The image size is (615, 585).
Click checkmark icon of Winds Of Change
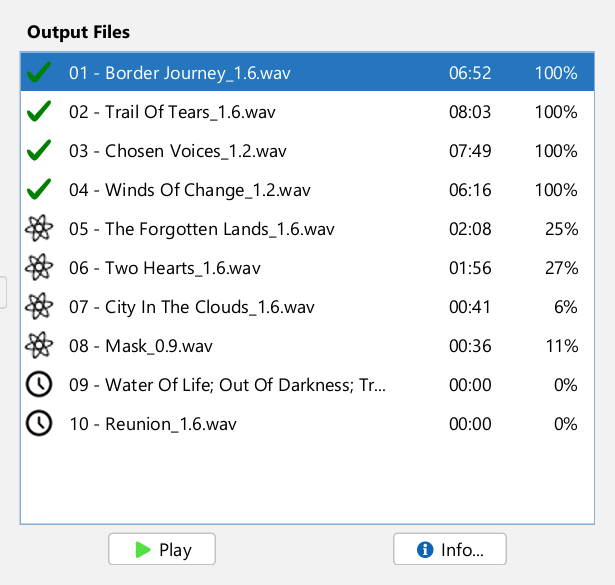click(39, 190)
